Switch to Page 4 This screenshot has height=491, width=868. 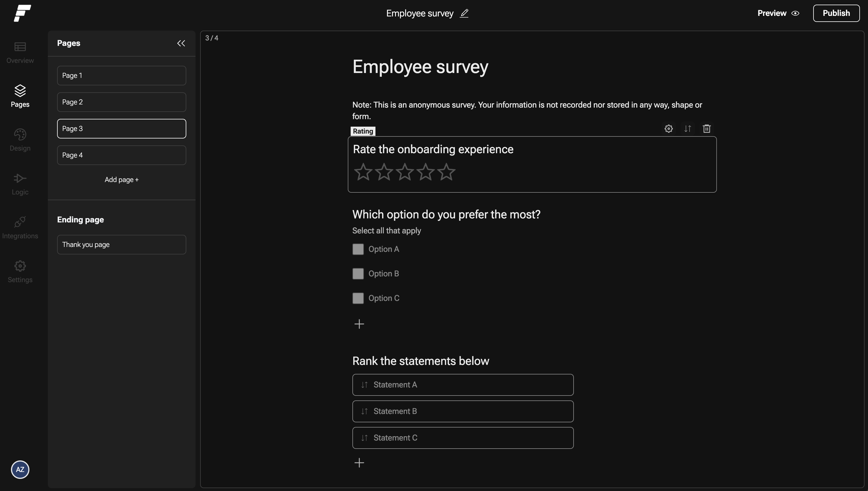pos(121,155)
